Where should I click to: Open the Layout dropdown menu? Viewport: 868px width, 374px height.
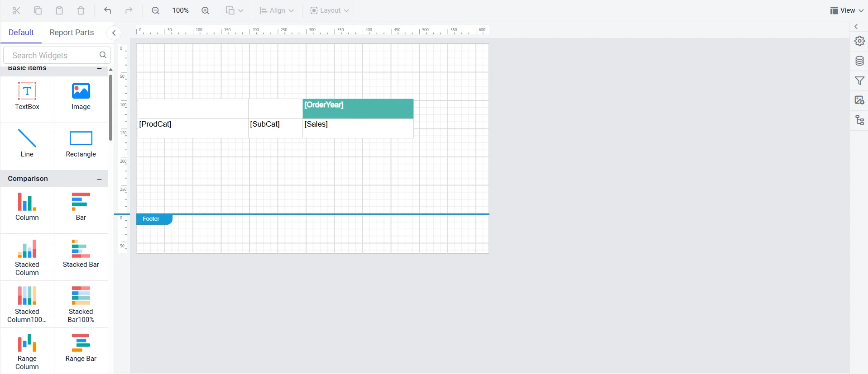[330, 10]
